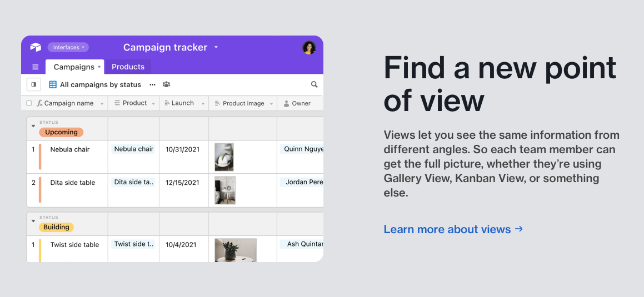644x297 pixels.
Task: Open the Product column dropdown arrow
Action: 153,104
